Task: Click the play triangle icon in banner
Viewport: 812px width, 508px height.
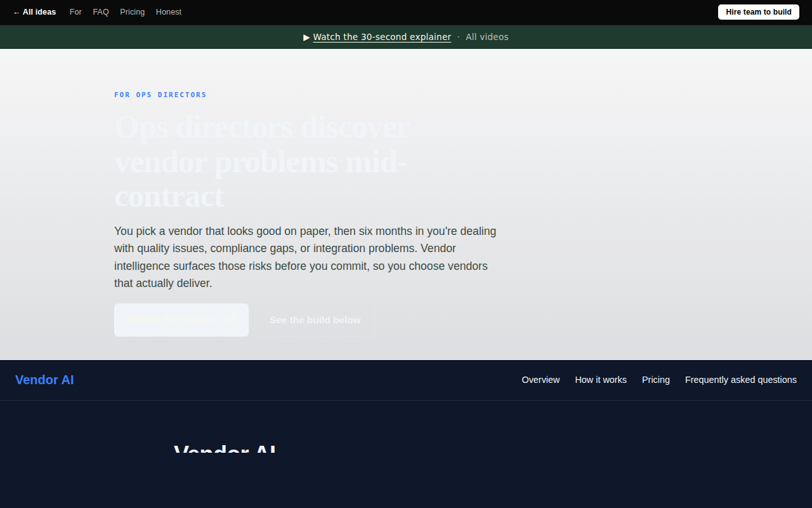Action: (307, 37)
